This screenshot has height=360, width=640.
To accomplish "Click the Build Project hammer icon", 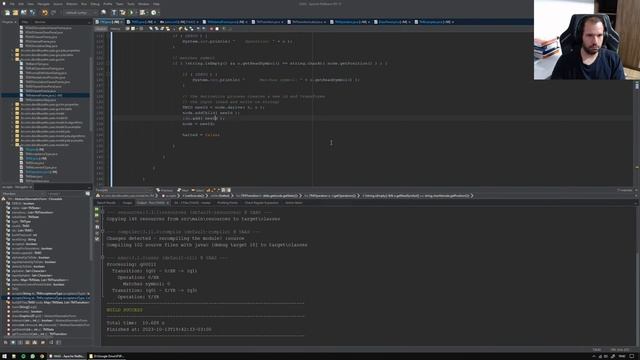I will (114, 13).
